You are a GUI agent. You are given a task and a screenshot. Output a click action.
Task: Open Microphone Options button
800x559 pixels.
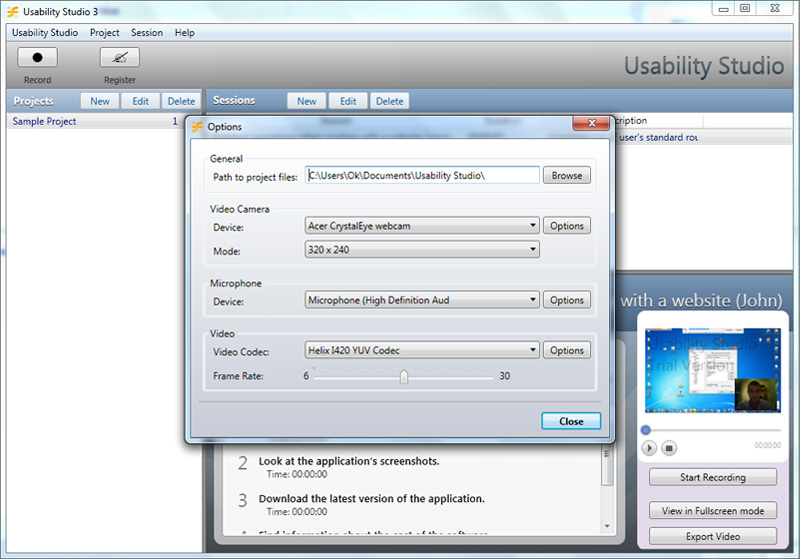(567, 300)
